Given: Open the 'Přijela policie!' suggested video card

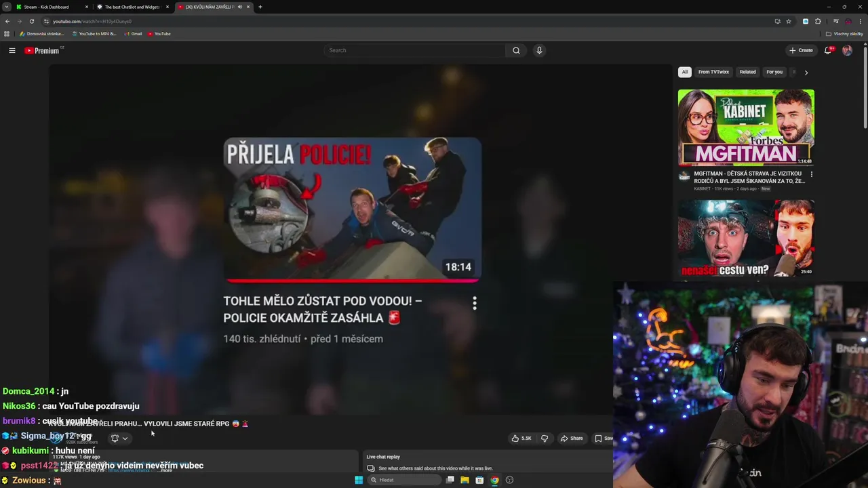Looking at the screenshot, I should pos(353,209).
